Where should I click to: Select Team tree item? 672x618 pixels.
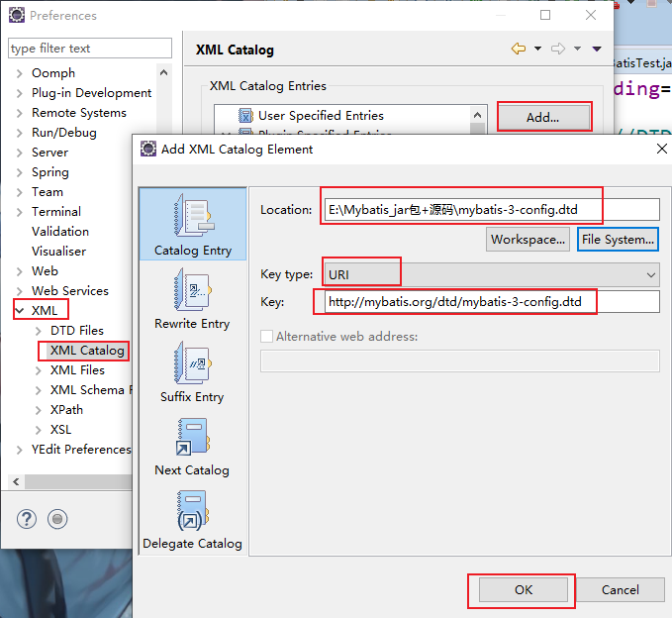pos(48,192)
